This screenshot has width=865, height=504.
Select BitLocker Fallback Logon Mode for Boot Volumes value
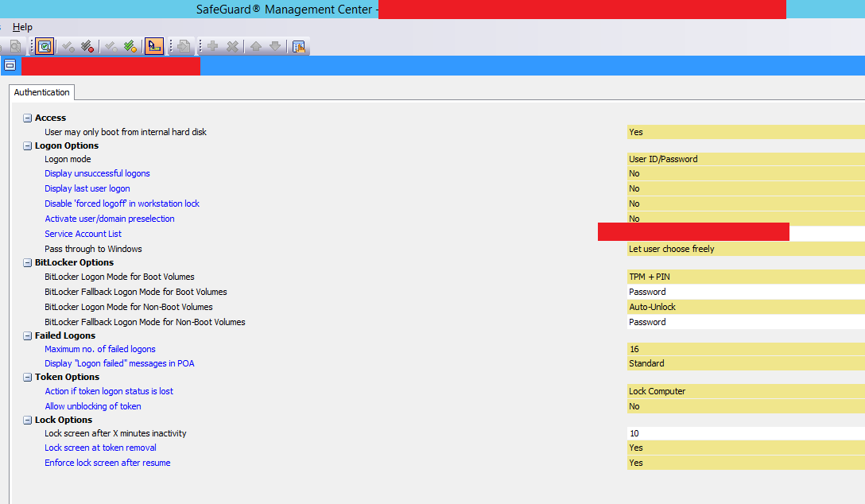[x=746, y=292]
